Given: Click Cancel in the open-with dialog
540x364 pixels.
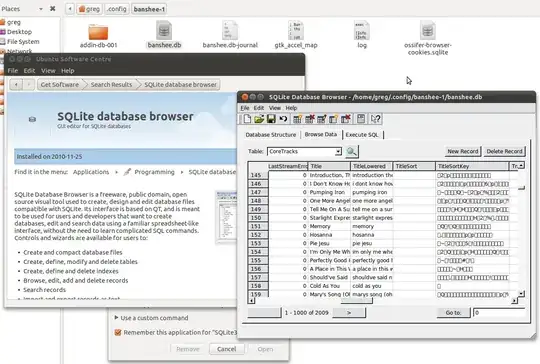Looking at the screenshot, I should (x=227, y=349).
